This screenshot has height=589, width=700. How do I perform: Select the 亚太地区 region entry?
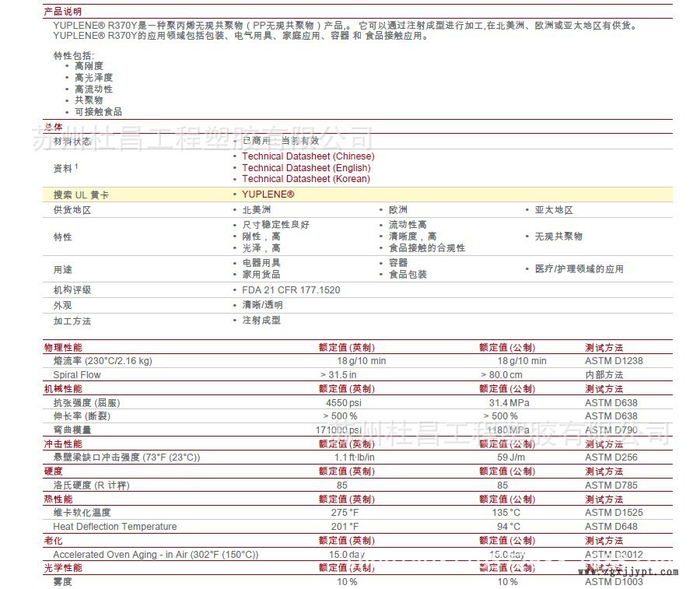554,210
